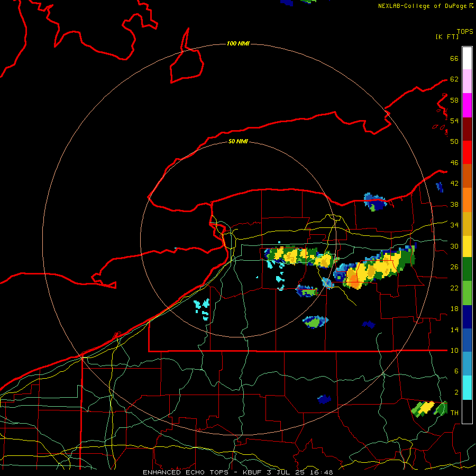
Task: Click the "TH" legend label
Action: pos(454,413)
